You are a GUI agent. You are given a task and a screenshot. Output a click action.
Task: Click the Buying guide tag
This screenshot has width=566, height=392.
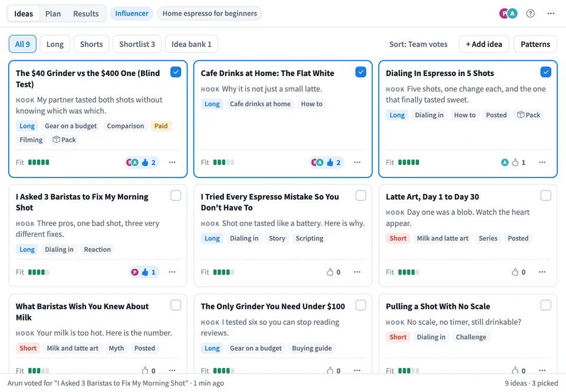pos(312,348)
